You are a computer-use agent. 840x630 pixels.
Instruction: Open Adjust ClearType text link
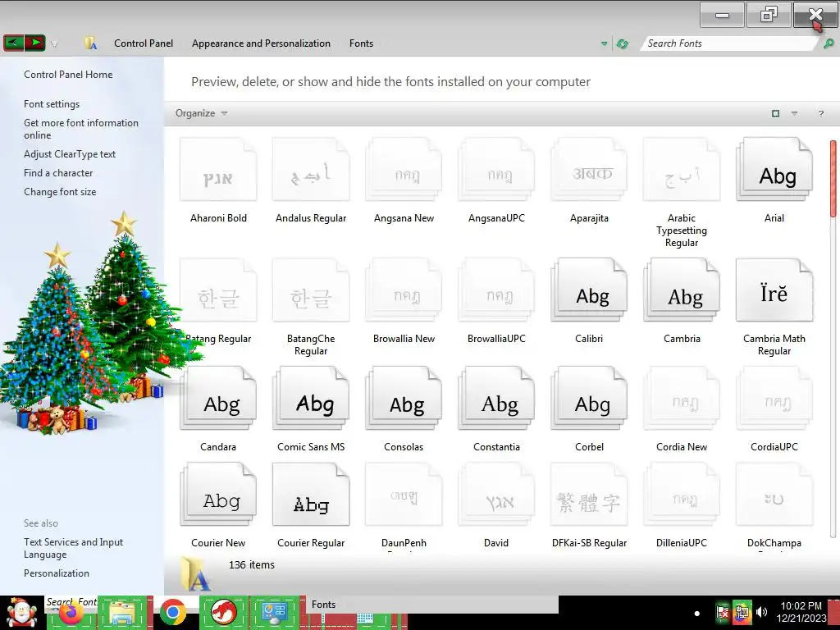tap(70, 154)
